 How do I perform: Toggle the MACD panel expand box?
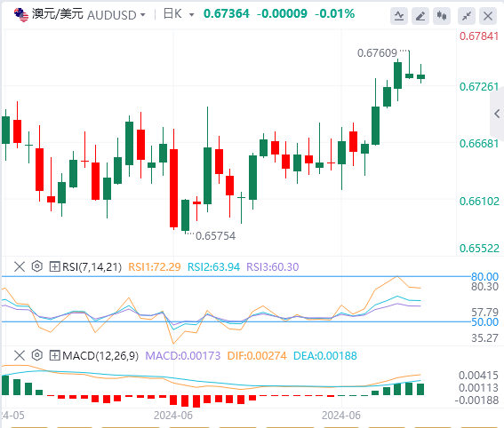(x=54, y=355)
